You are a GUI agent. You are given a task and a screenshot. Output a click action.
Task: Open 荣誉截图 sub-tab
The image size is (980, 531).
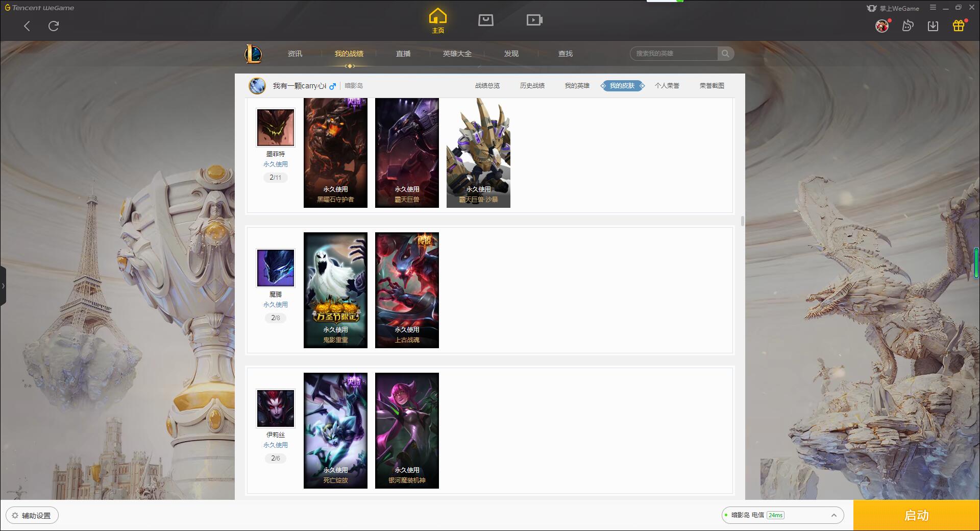tap(712, 86)
